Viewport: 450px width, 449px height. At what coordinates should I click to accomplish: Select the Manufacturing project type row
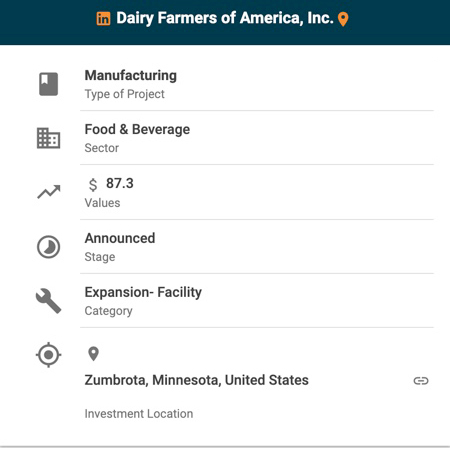(257, 84)
